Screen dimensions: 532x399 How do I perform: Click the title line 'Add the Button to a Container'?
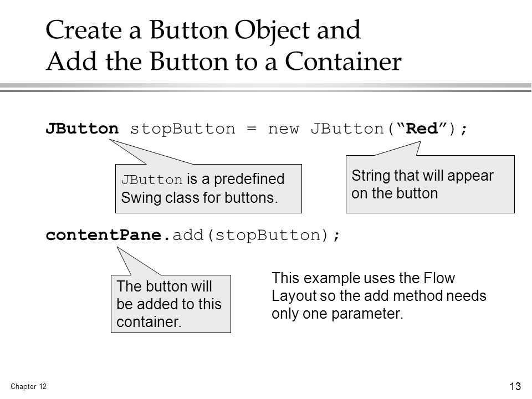[x=223, y=62]
